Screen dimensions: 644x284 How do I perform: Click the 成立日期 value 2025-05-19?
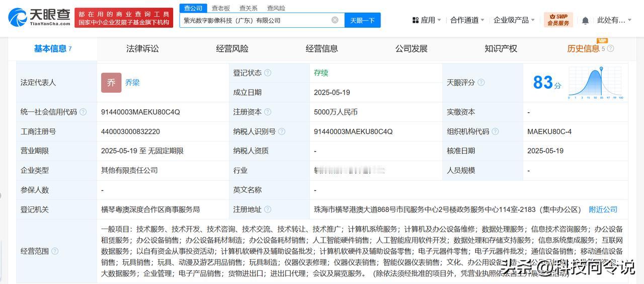pos(332,93)
